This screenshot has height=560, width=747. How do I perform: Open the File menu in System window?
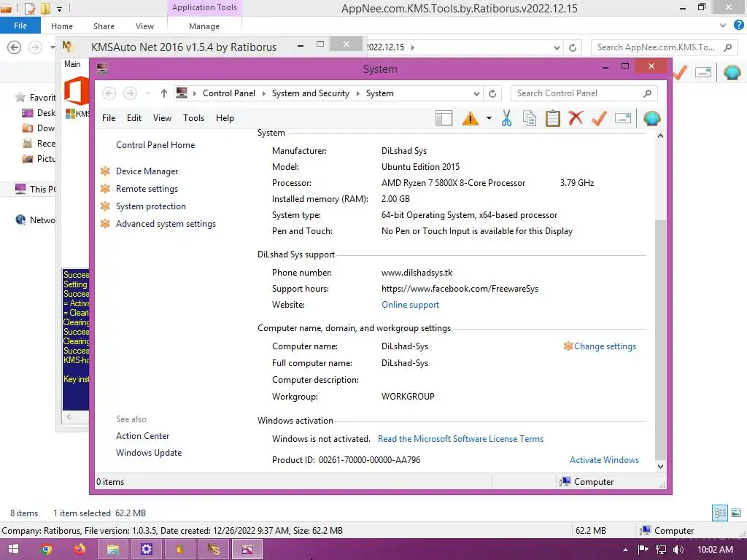(x=109, y=118)
